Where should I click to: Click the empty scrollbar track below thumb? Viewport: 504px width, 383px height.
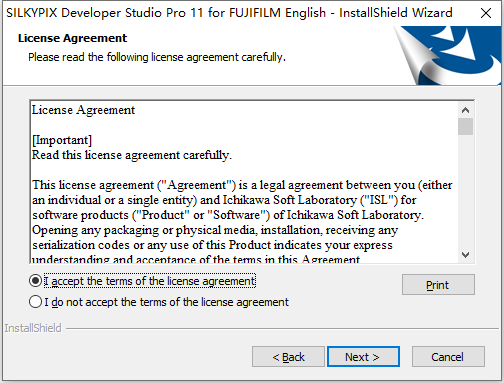[465, 192]
